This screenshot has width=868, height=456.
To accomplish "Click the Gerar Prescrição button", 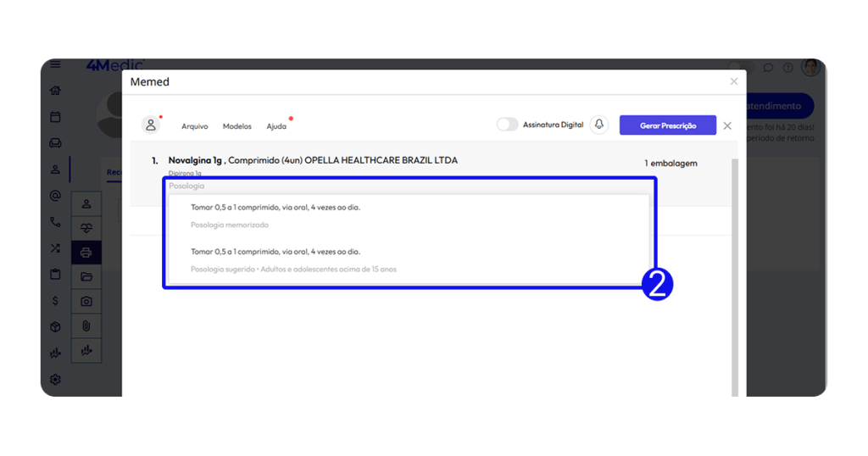I will 667,125.
